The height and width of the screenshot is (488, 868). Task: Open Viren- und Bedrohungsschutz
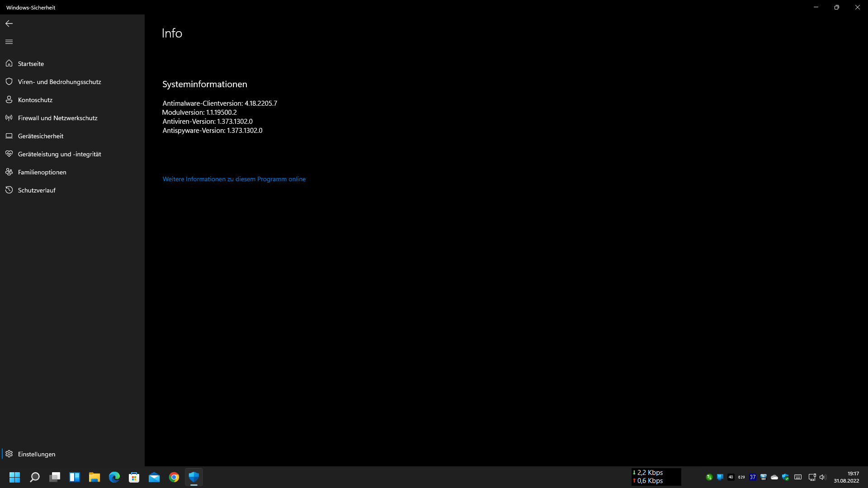72,82
